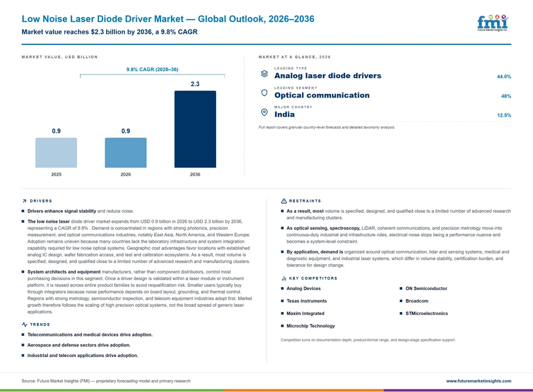Click the Optical communication text
Viewport: 533px width, 392px height.
[x=322, y=95]
